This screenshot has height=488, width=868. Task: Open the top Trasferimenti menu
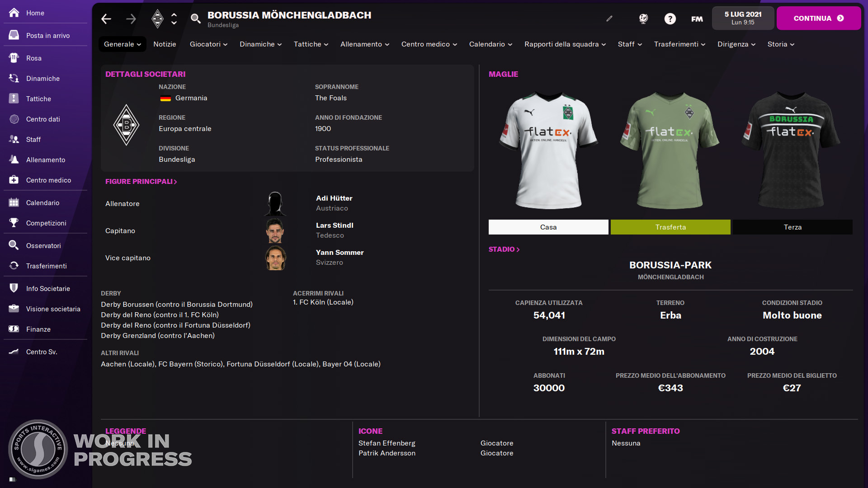[679, 44]
